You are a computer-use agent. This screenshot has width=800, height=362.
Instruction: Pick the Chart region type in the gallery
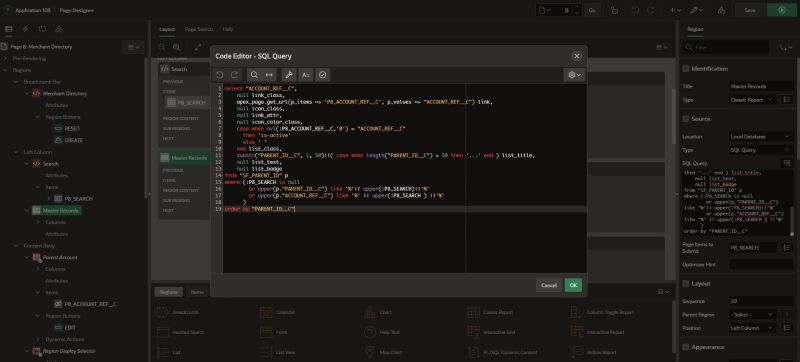pyautogui.click(x=378, y=312)
